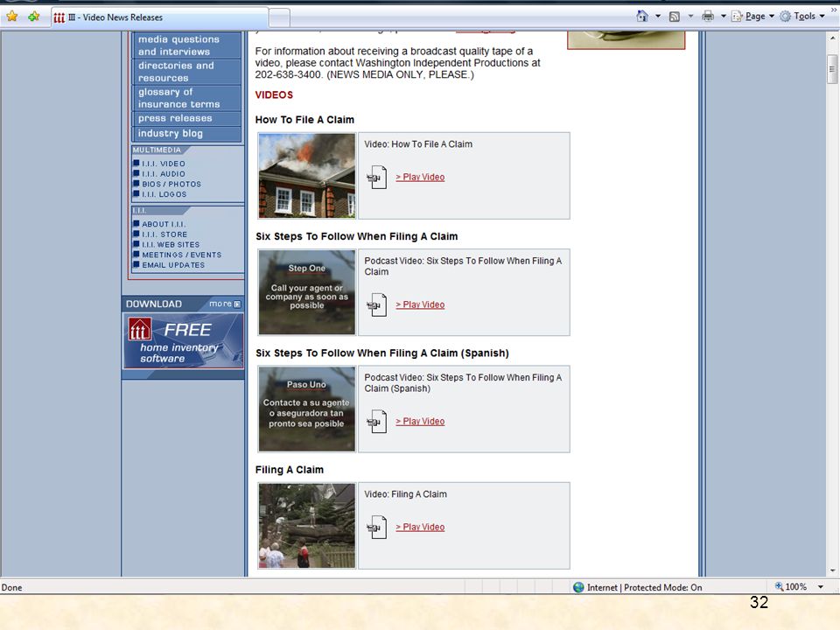The width and height of the screenshot is (840, 630).
Task: Go to I.I.I. LOGOS link
Action: click(x=164, y=194)
